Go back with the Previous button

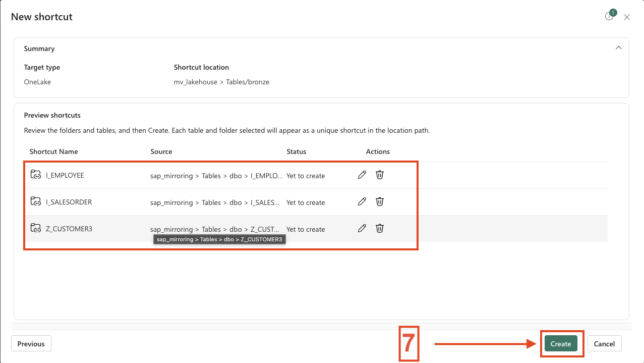pos(31,344)
